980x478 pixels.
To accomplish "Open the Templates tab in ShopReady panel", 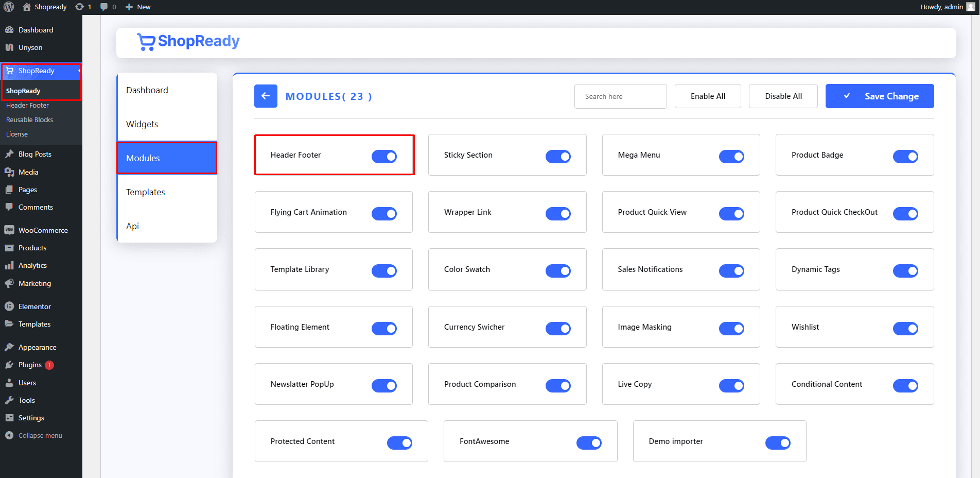I will pyautogui.click(x=146, y=192).
